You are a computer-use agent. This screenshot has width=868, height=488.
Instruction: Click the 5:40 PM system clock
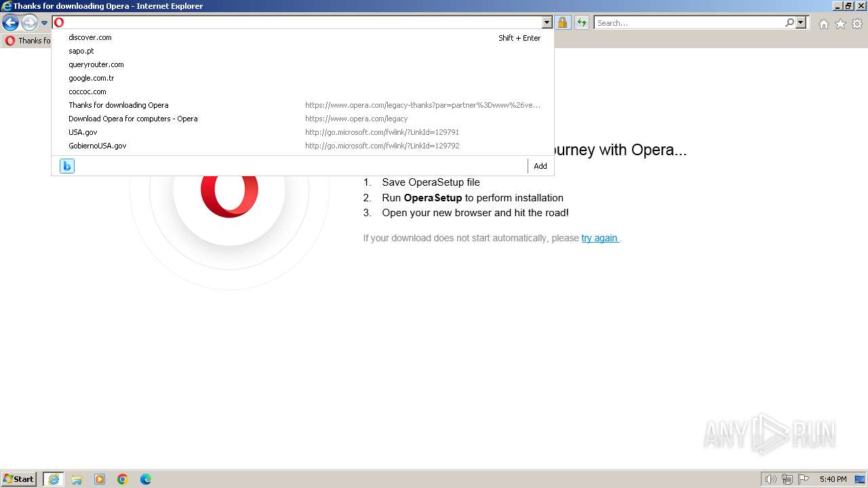coord(833,479)
